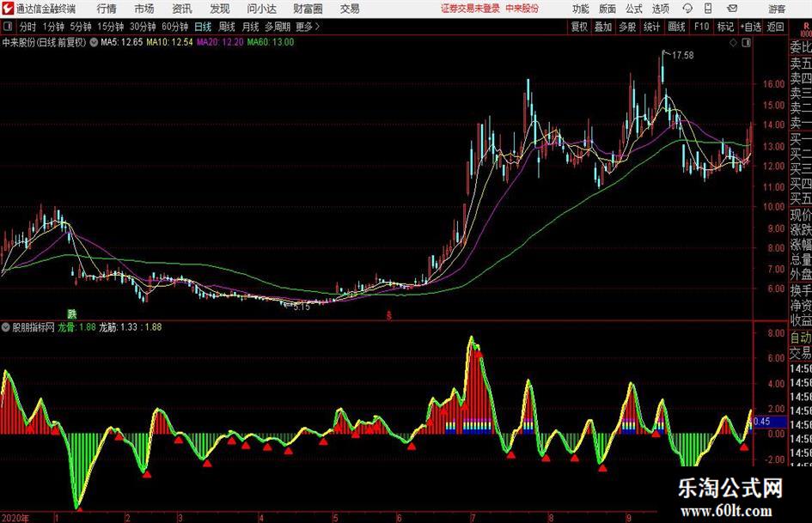This screenshot has height=523, width=812.
Task: Open the 多周期 multi-period view
Action: tap(278, 27)
